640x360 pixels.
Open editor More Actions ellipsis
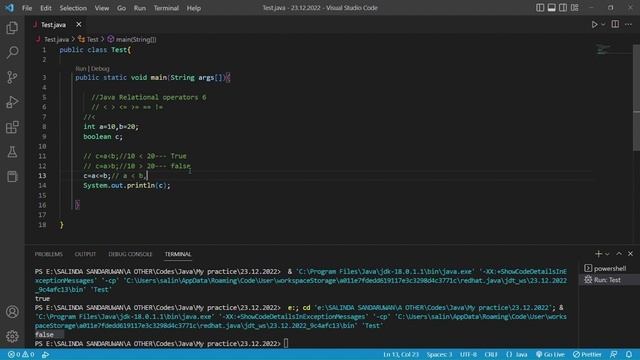[628, 24]
